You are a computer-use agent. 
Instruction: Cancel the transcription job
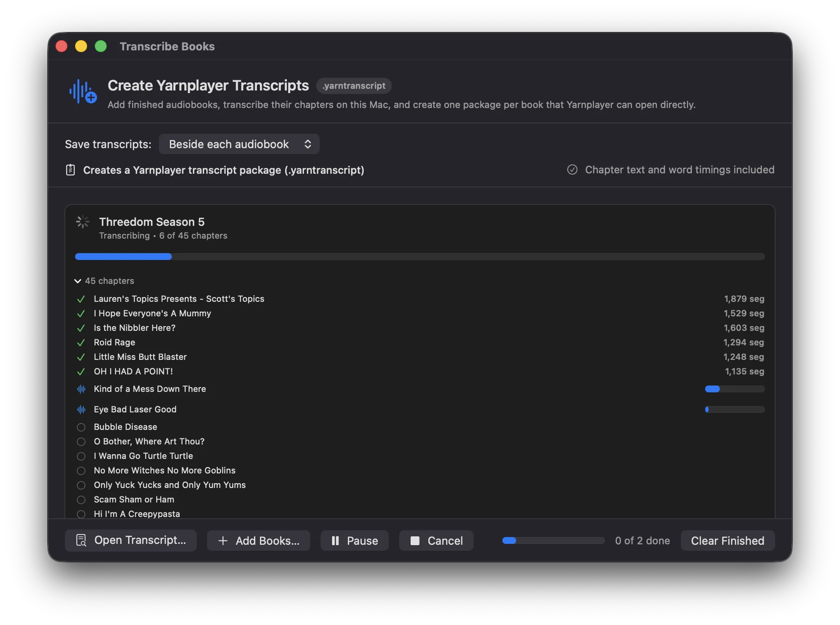point(436,541)
